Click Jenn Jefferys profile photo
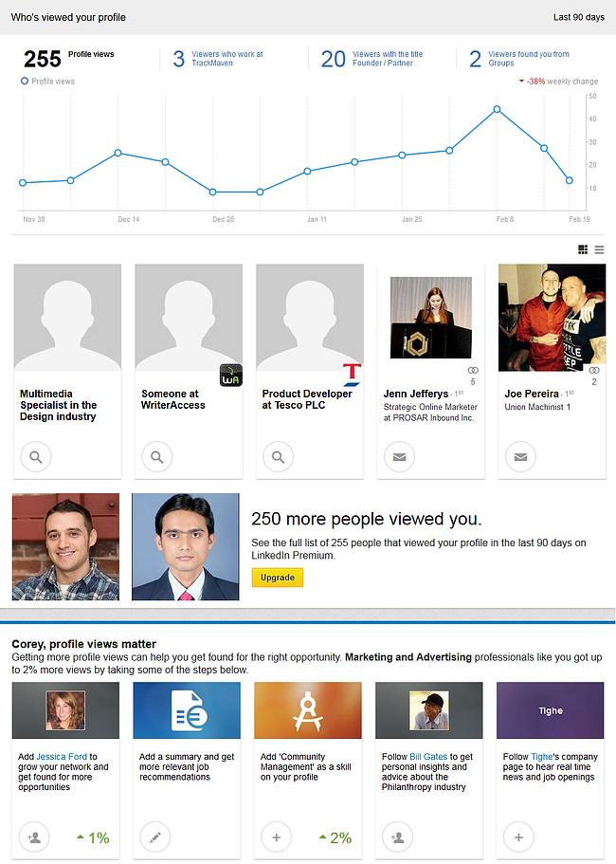The width and height of the screenshot is (616, 864). pyautogui.click(x=431, y=318)
